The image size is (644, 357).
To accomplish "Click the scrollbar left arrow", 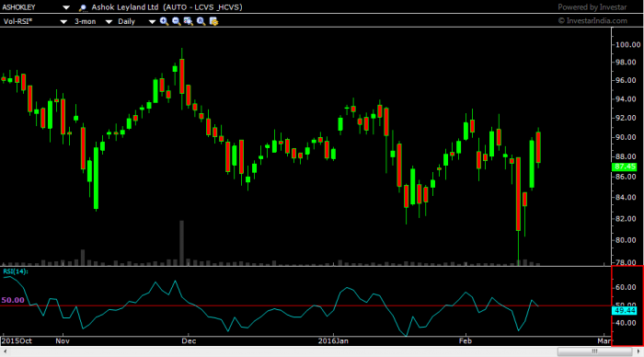I will pyautogui.click(x=5, y=351).
